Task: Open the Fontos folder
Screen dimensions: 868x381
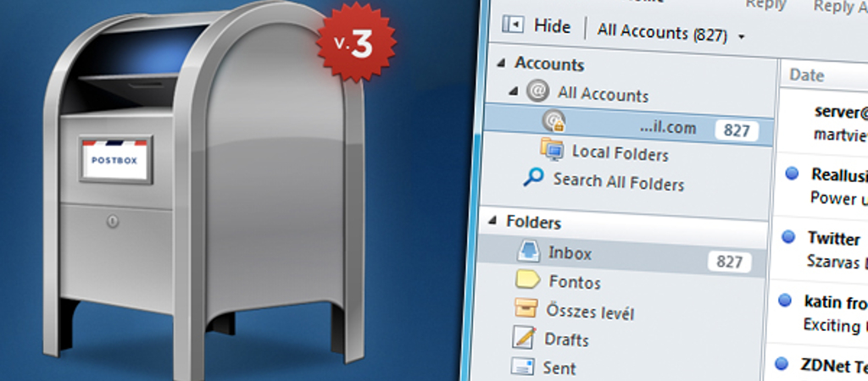Action: pyautogui.click(x=575, y=283)
